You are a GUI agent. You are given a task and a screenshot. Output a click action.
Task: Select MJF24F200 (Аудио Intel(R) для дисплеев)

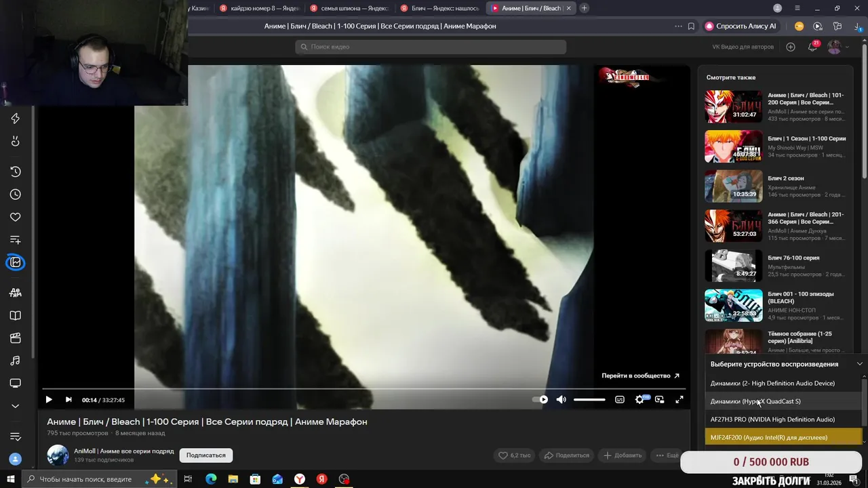point(783,437)
